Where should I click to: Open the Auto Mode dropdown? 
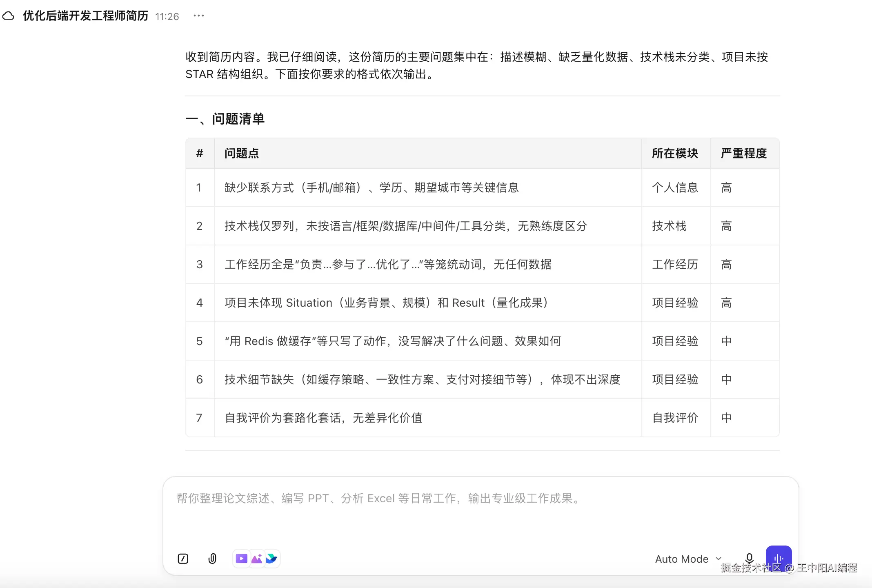pos(688,559)
